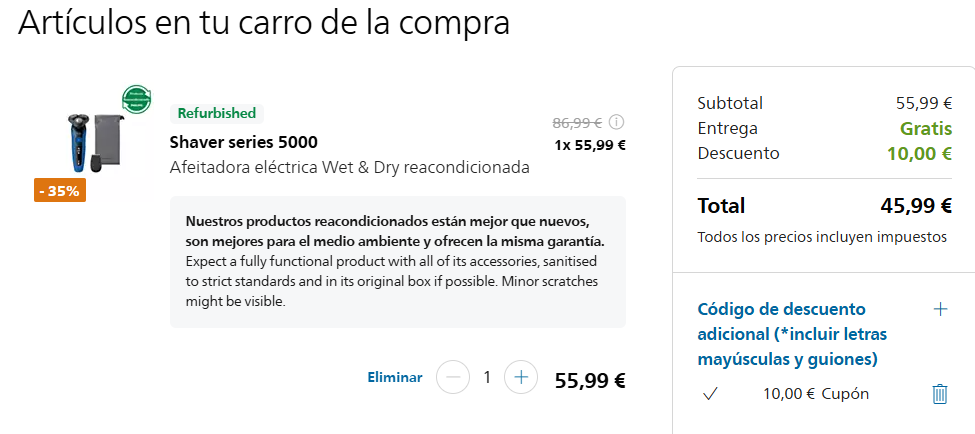Image resolution: width=975 pixels, height=434 pixels.
Task: Click the checkmark icon next to the coupon
Action: (x=710, y=394)
